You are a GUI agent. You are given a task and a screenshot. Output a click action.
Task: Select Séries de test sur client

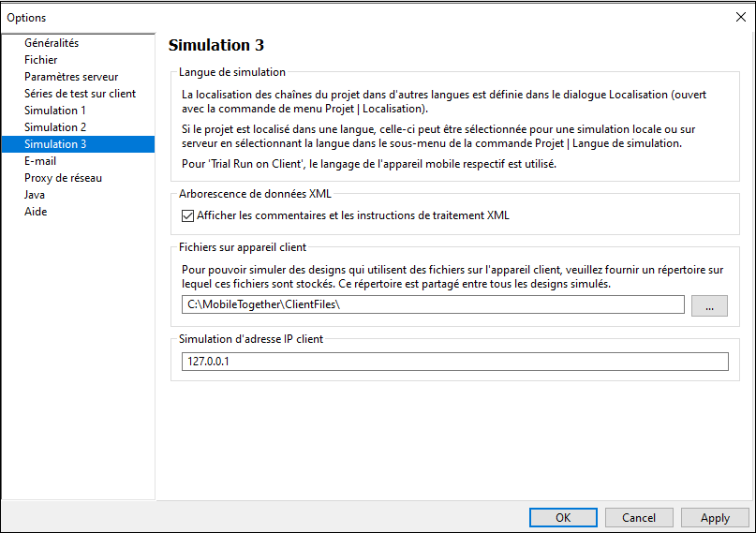(x=80, y=94)
